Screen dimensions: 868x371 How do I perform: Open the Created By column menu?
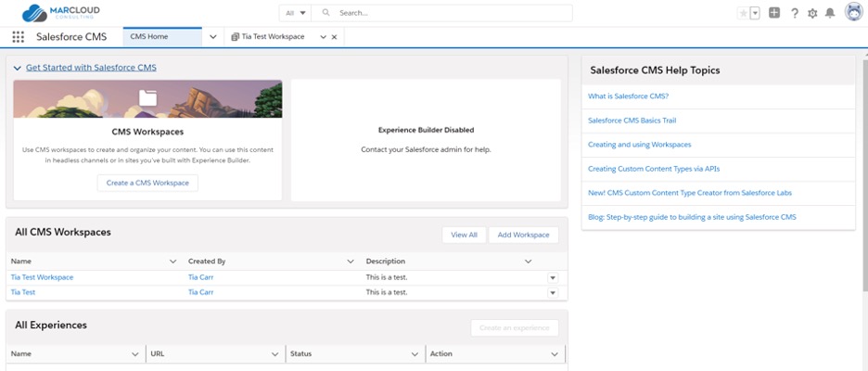[x=351, y=262]
